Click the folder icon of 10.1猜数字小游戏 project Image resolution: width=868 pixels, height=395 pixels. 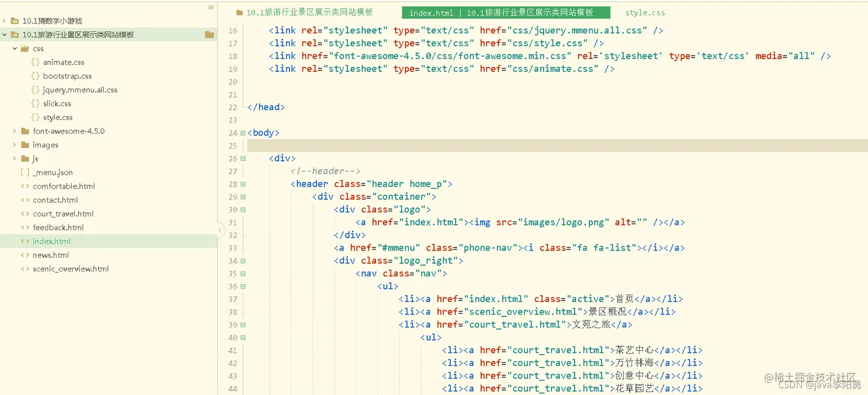click(15, 21)
